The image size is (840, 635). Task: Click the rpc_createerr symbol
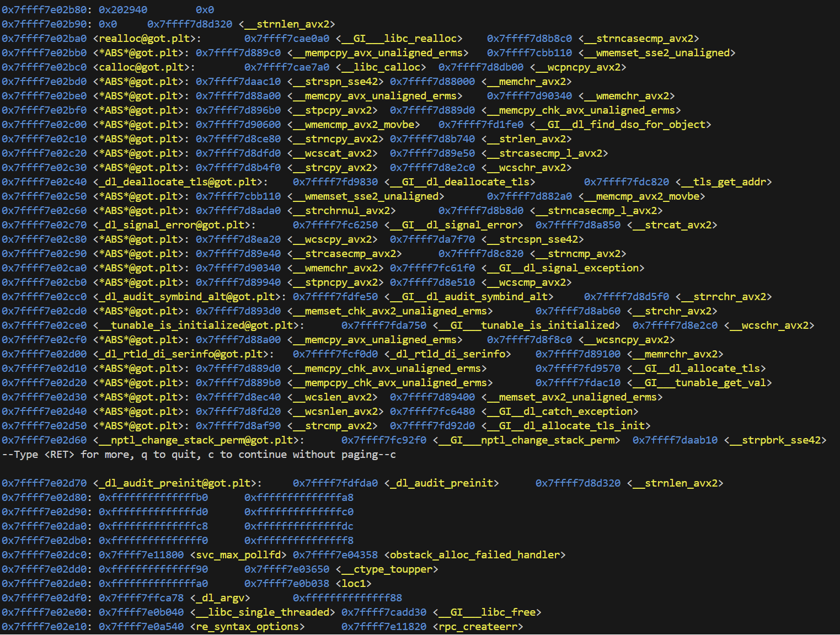tap(478, 627)
